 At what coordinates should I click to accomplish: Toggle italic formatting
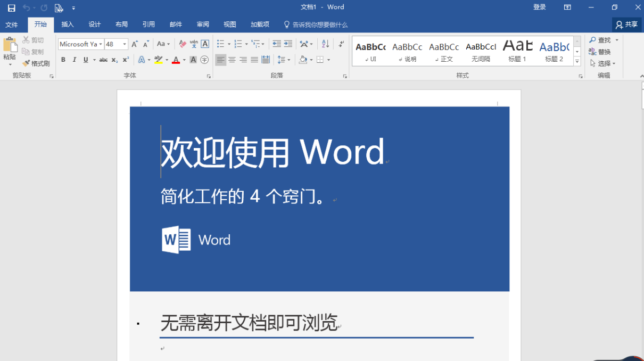[75, 60]
